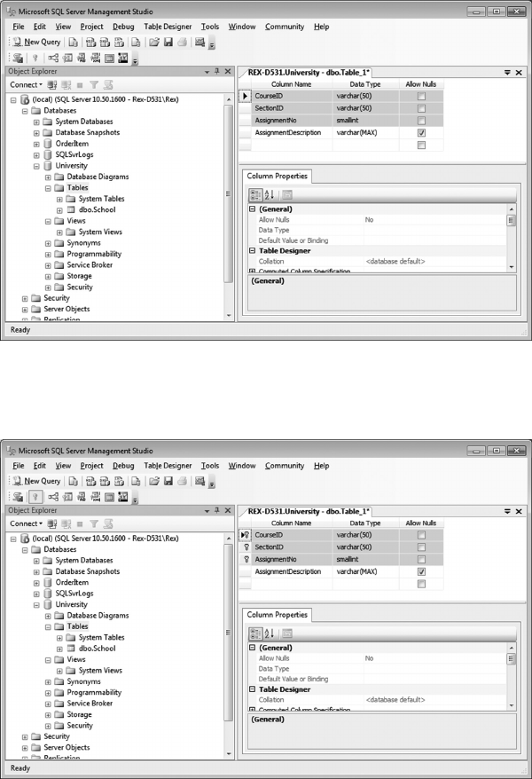Click New Query button in upper window
The width and height of the screenshot is (532, 779).
(x=36, y=43)
